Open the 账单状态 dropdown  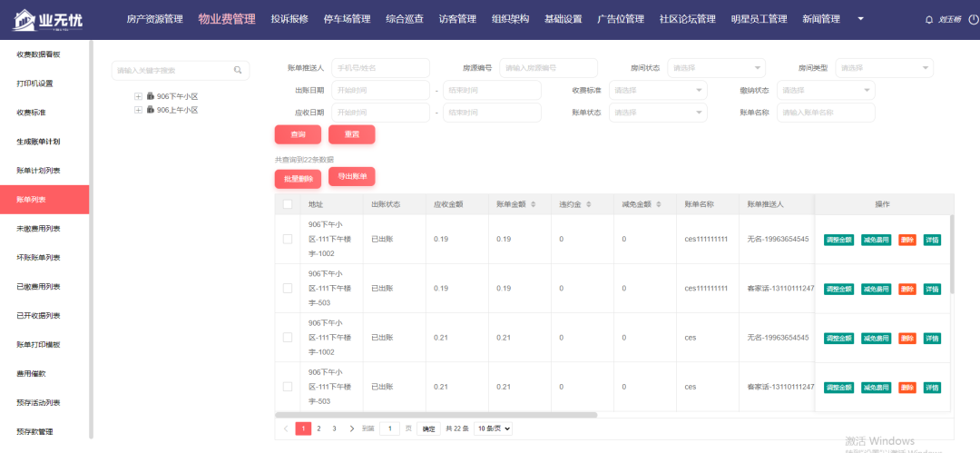point(658,113)
